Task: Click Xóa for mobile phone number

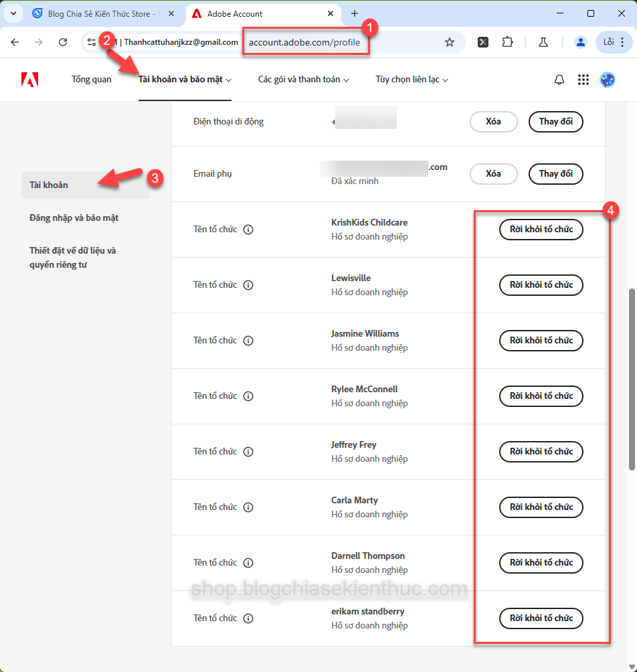Action: pos(494,122)
